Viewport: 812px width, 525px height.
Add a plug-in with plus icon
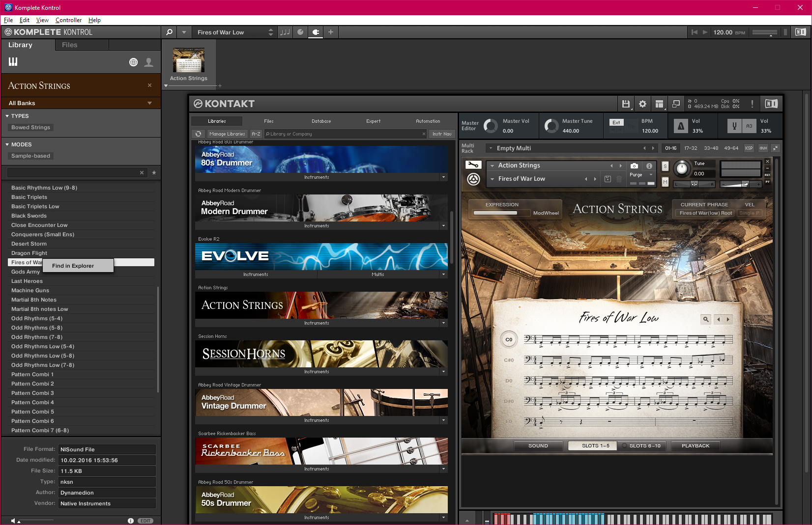point(331,32)
